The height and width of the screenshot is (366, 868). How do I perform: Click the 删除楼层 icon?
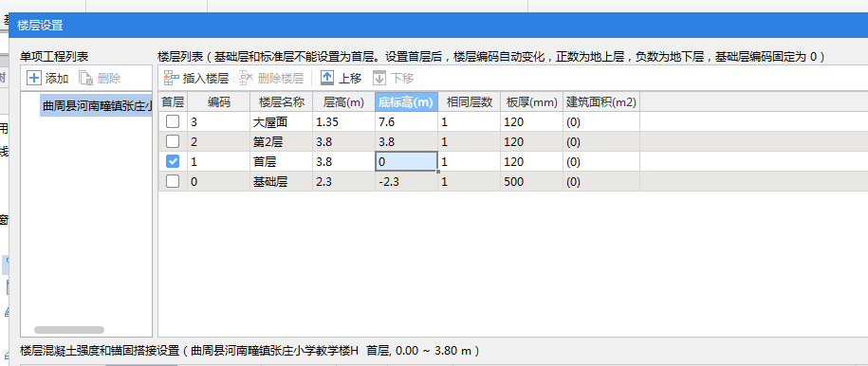click(247, 78)
